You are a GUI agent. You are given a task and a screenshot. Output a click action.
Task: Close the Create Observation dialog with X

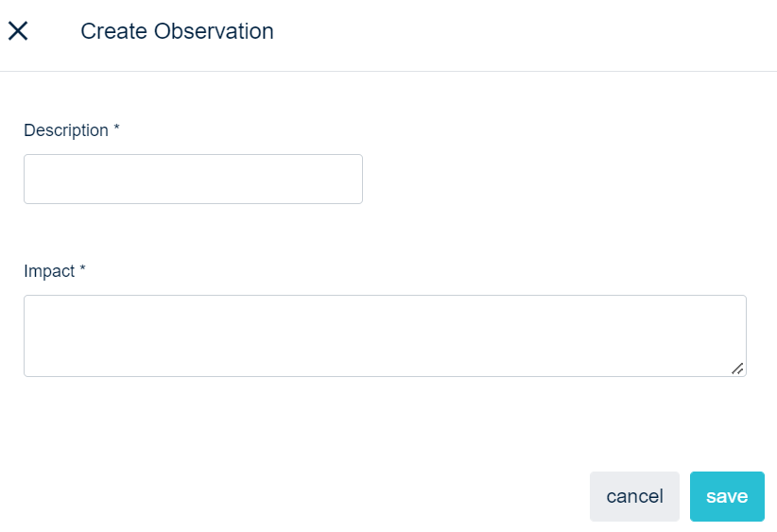click(18, 31)
